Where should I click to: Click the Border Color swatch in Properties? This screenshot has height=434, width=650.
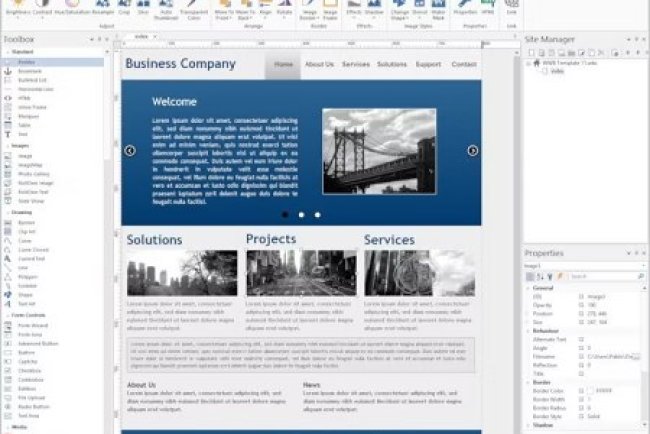tap(591, 391)
